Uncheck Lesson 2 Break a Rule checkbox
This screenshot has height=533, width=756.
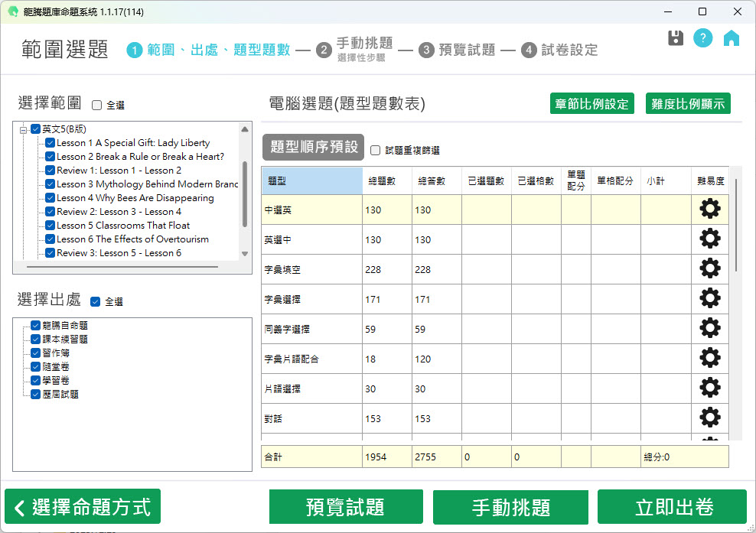(50, 157)
